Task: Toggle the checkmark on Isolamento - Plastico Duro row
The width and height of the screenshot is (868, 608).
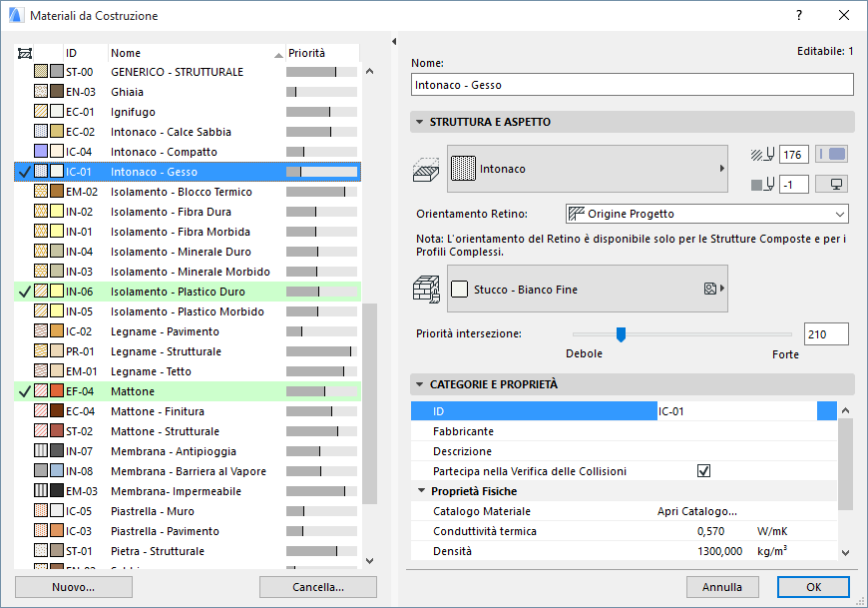Action: pos(24,292)
